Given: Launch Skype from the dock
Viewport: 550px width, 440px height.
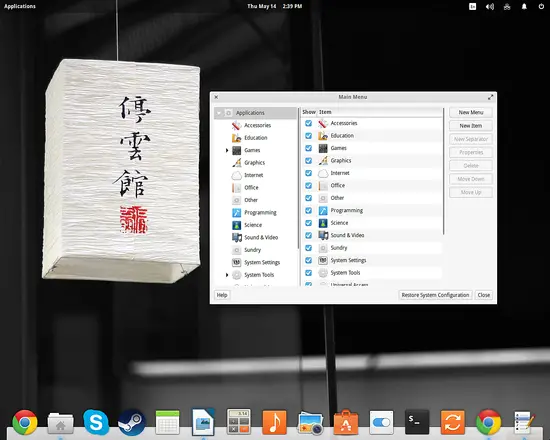Looking at the screenshot, I should pos(96,422).
